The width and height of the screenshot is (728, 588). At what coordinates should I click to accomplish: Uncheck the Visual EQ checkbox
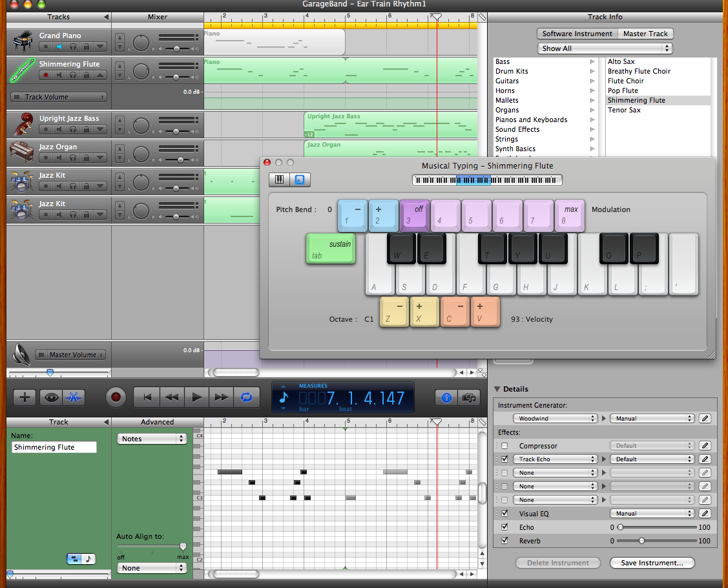point(504,513)
